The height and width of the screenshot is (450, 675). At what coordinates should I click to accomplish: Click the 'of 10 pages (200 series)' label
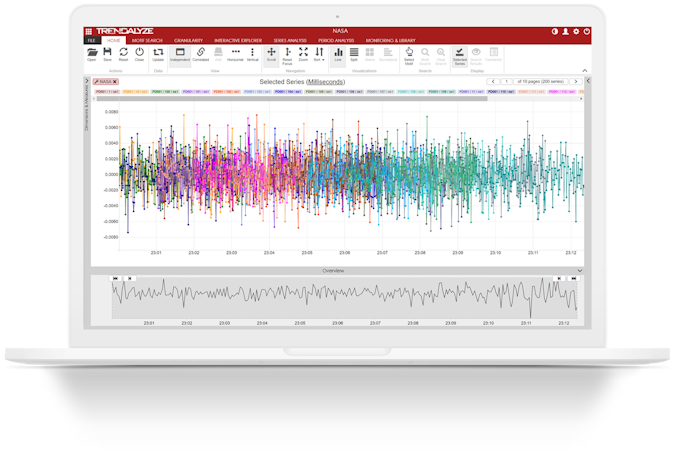point(540,81)
